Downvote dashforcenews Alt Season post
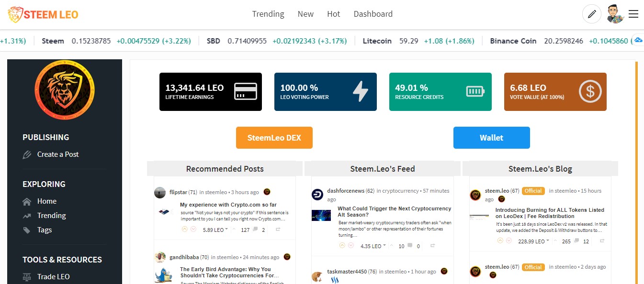 pyautogui.click(x=350, y=246)
